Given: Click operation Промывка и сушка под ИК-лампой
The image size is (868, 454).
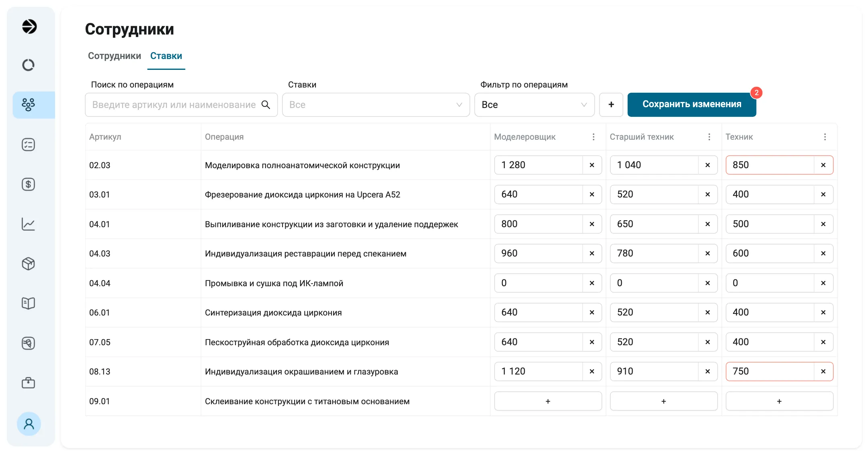Looking at the screenshot, I should pos(274,283).
